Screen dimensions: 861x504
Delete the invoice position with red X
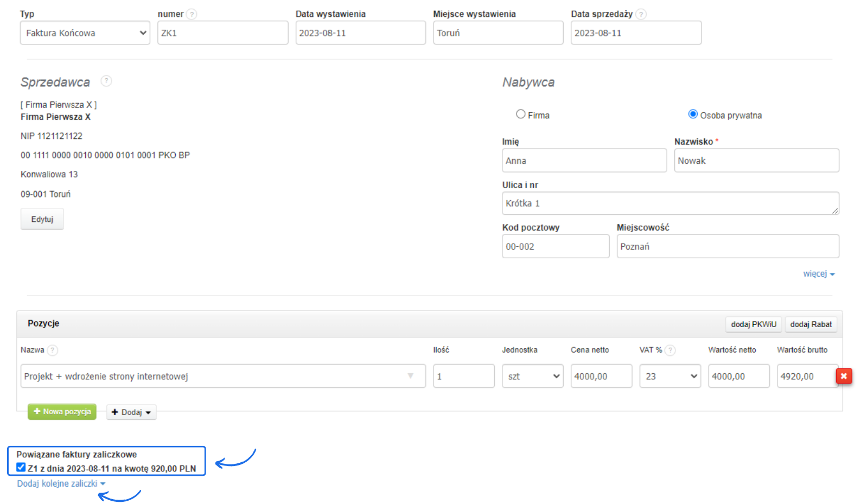tap(844, 376)
